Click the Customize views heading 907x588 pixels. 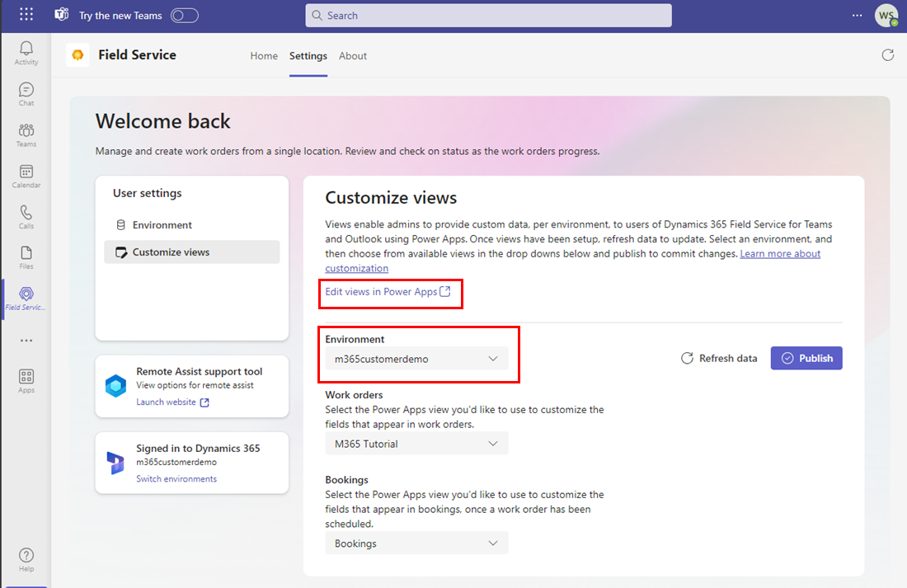click(391, 198)
